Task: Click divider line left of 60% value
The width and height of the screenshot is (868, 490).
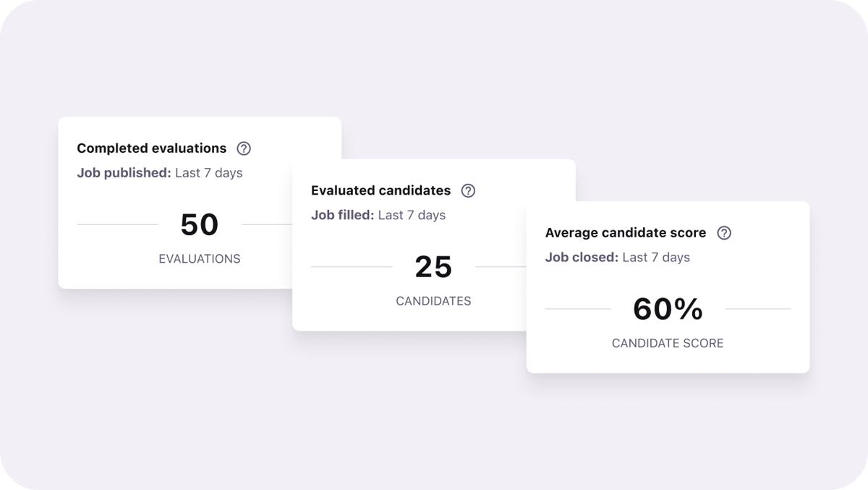Action: [x=577, y=309]
